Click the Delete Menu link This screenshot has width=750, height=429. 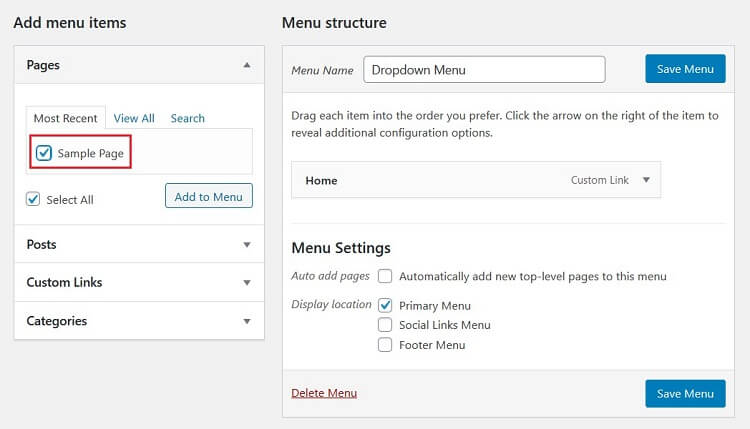(x=324, y=393)
